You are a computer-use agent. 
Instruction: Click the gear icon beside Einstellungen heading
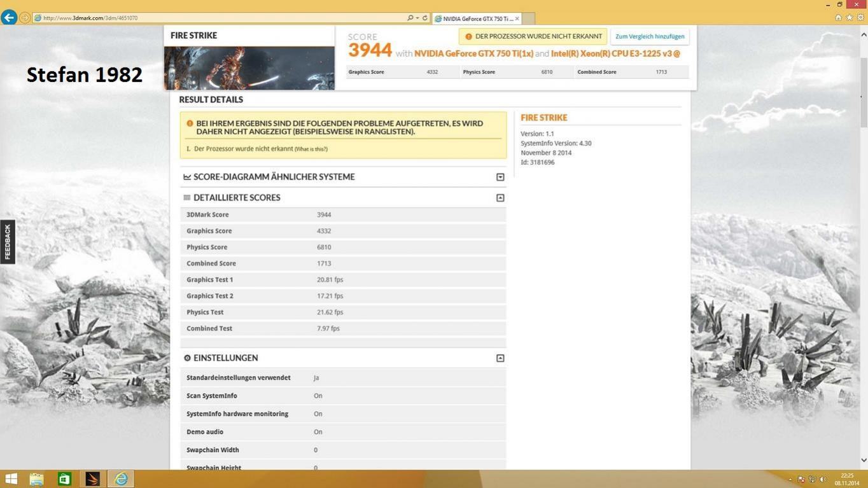point(187,358)
